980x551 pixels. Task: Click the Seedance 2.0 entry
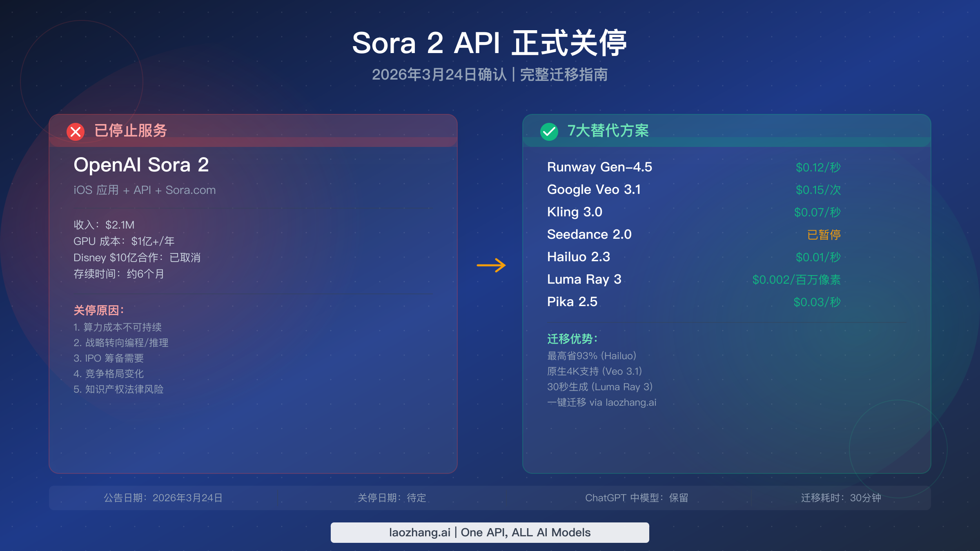pyautogui.click(x=589, y=234)
